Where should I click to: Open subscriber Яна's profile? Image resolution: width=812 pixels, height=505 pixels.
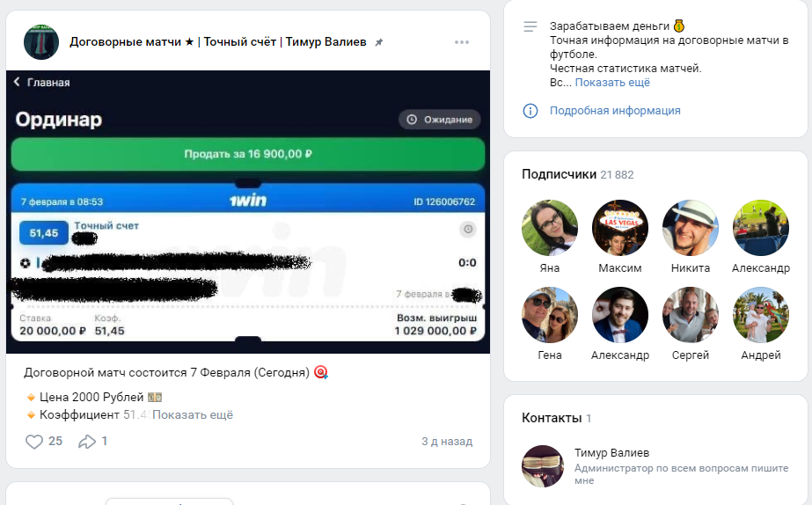pyautogui.click(x=550, y=228)
